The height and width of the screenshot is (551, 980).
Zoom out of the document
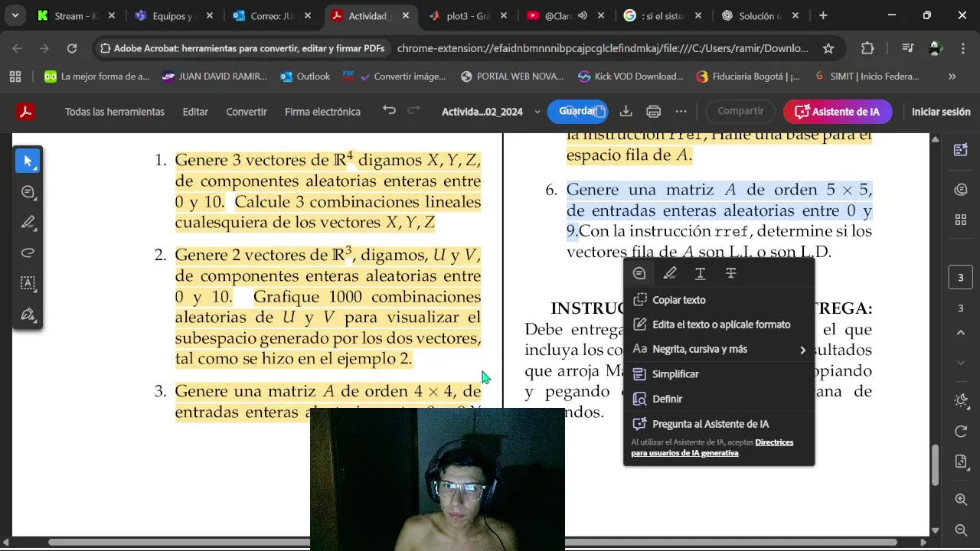pos(961,530)
